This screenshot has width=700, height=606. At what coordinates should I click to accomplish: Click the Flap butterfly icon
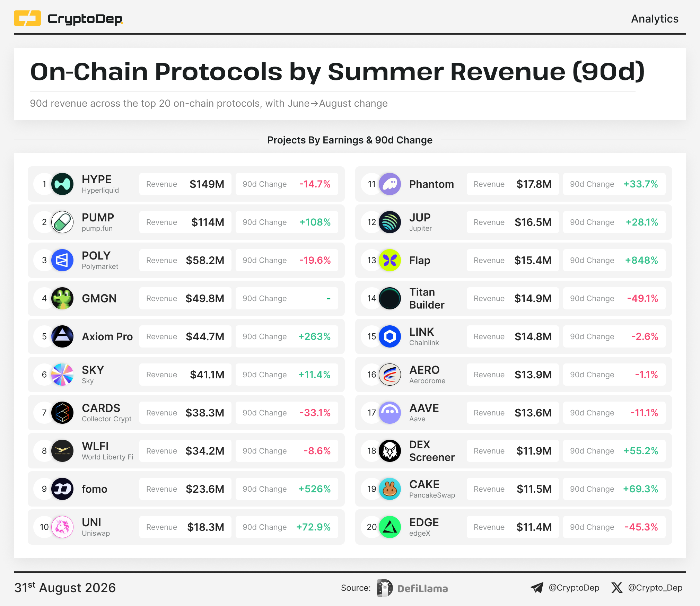coord(390,260)
